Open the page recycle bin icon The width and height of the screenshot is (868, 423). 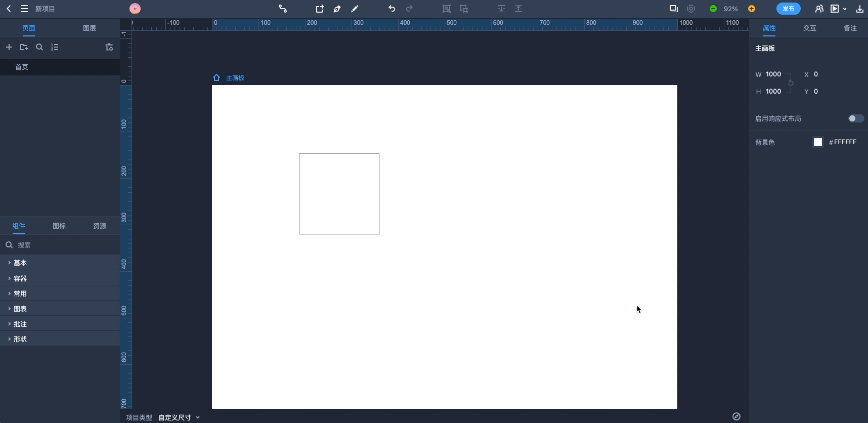(x=109, y=47)
